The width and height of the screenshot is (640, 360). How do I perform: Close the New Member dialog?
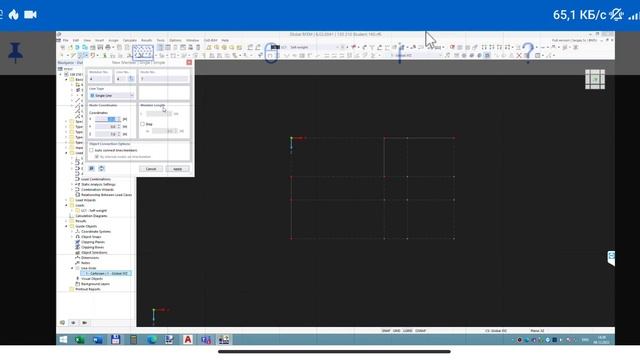[x=189, y=62]
